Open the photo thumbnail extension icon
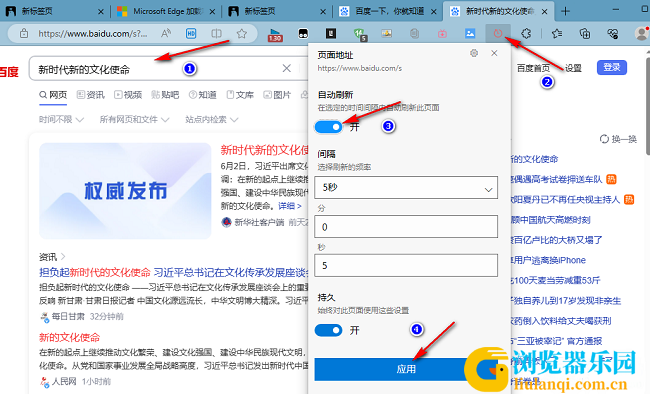 coord(387,34)
